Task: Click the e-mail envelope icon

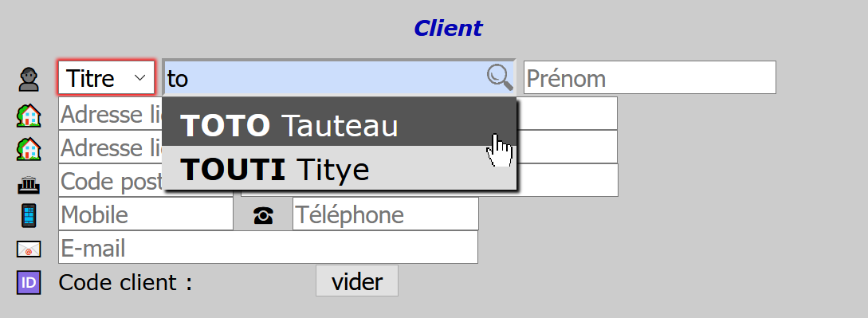Action: 29,249
